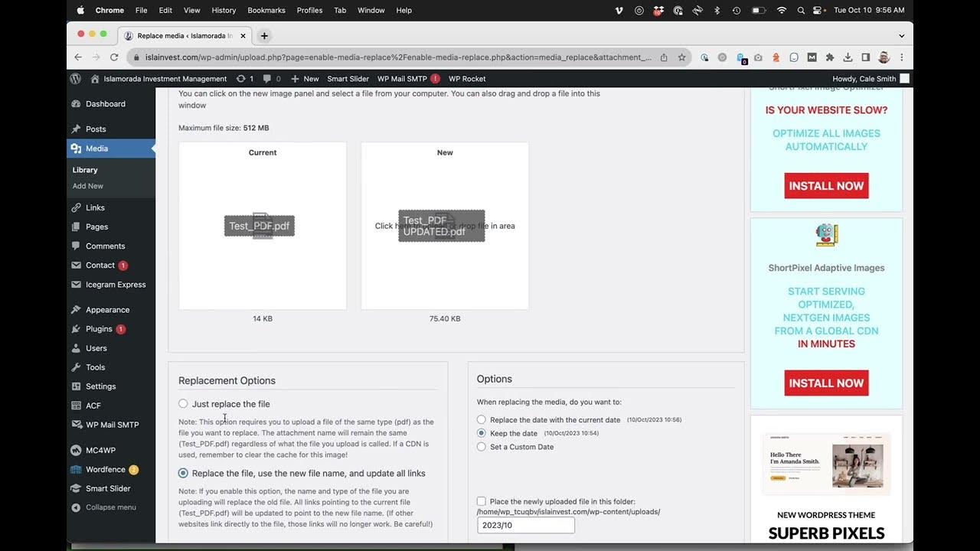Check 'Place the newly uploaded file in this folder'
Screen dimensions: 980x551
[x=482, y=501]
